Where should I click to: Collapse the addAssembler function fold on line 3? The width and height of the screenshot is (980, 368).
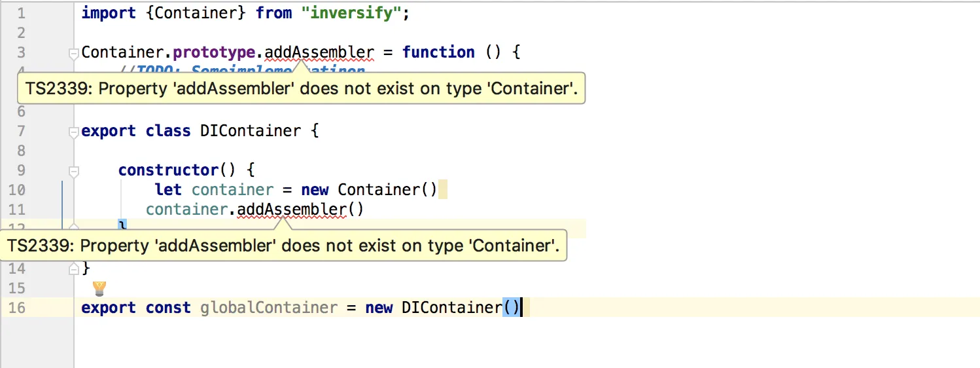[74, 53]
